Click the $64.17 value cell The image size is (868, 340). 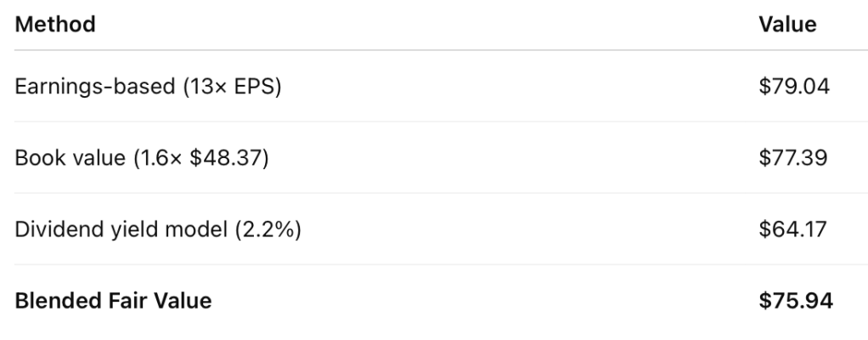pos(793,229)
